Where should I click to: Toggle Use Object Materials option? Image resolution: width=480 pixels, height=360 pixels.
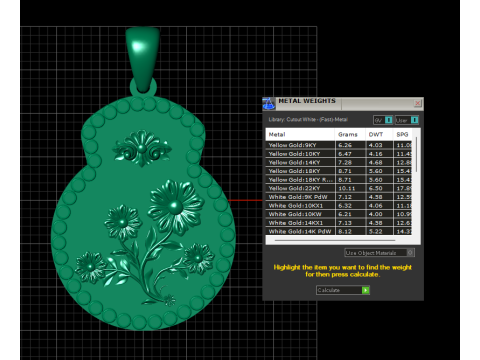379,253
